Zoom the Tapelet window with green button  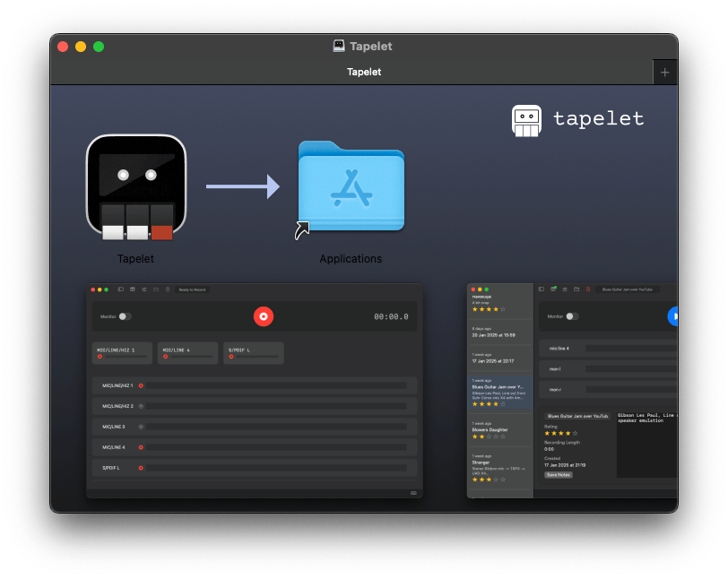coord(99,47)
